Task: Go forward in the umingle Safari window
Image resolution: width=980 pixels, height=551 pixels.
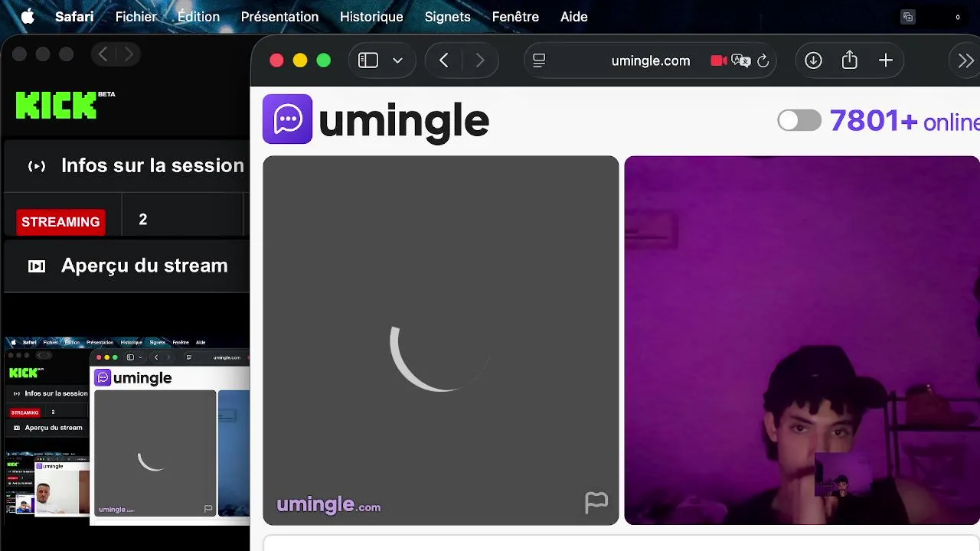Action: pos(480,60)
